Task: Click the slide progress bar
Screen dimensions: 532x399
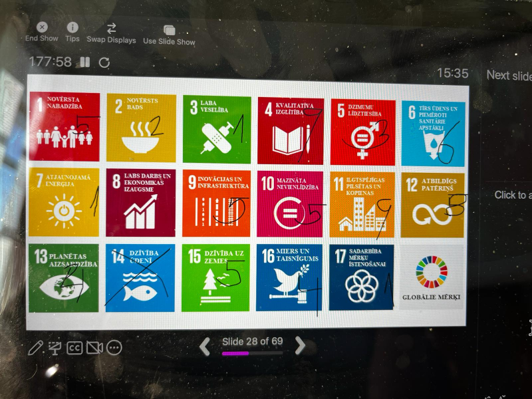Action: (x=252, y=354)
